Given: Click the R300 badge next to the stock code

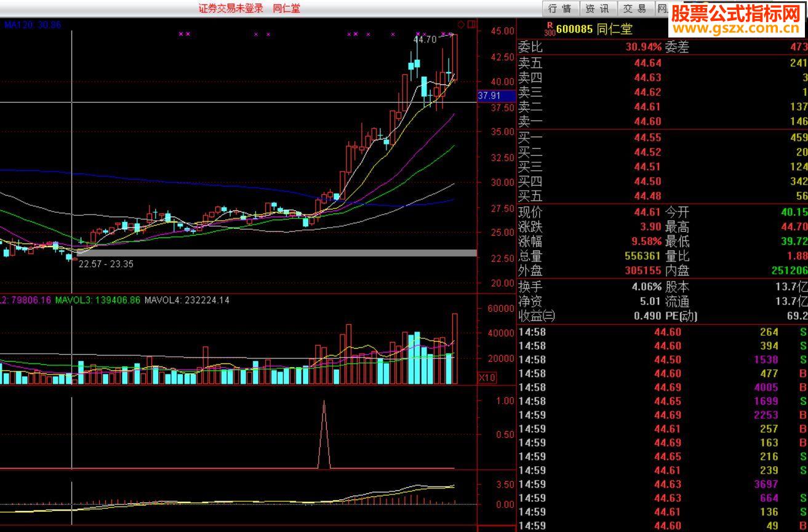Looking at the screenshot, I should click(550, 29).
